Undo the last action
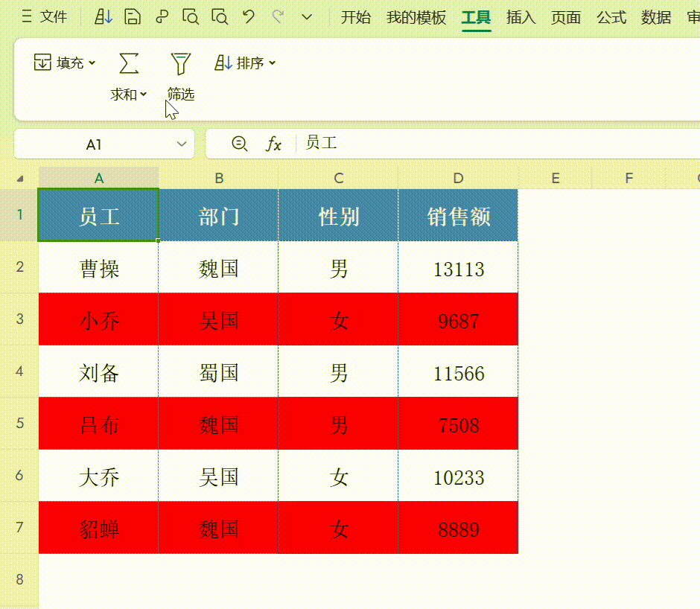 pos(248,17)
